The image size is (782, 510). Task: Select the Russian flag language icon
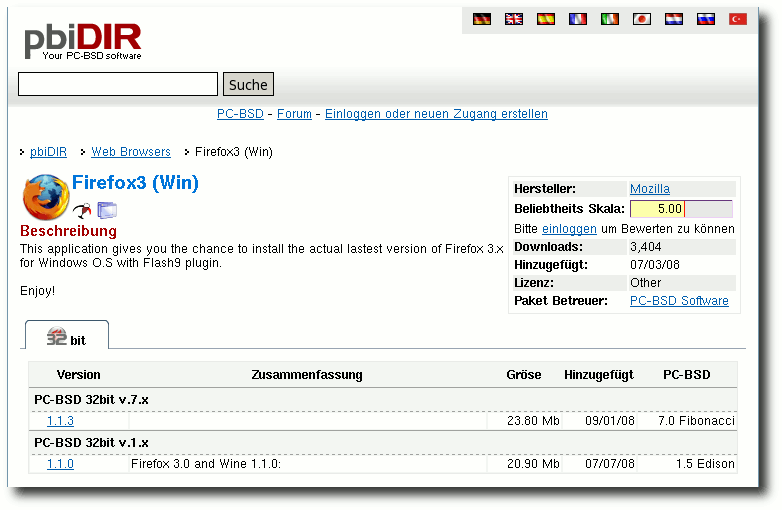tap(706, 19)
